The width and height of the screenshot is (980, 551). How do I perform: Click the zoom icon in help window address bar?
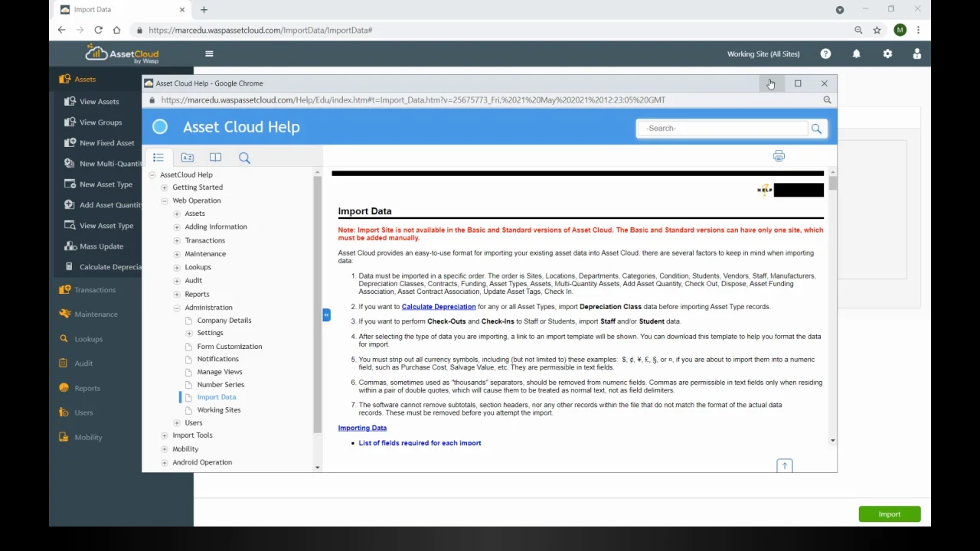pyautogui.click(x=827, y=100)
